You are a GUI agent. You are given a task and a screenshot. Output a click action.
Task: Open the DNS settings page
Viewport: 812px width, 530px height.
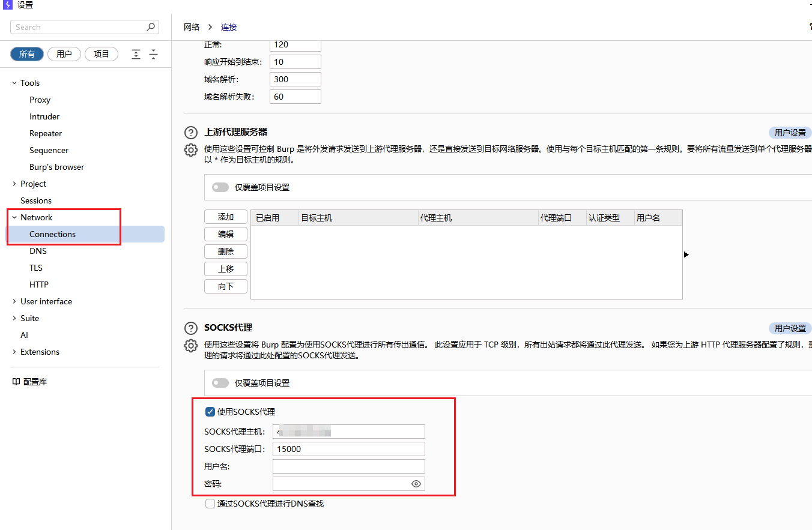pos(38,251)
